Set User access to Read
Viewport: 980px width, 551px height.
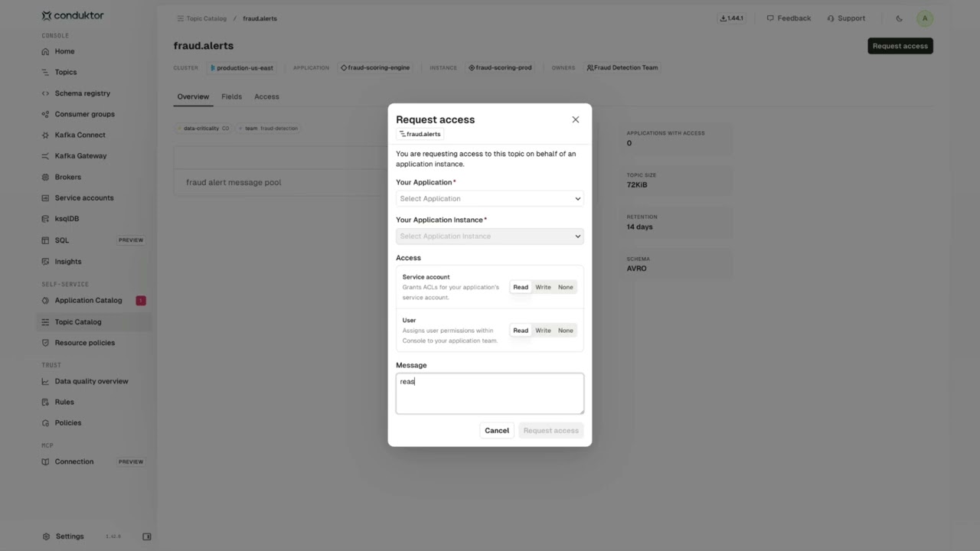[x=521, y=331]
